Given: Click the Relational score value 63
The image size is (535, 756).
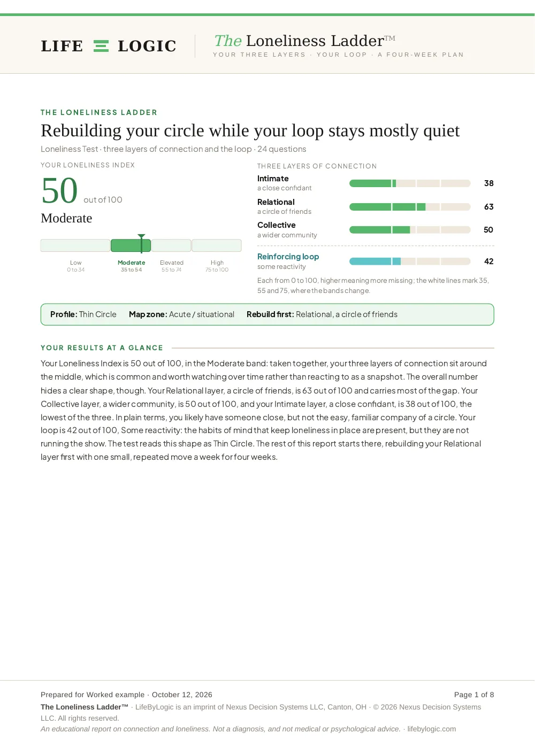Looking at the screenshot, I should [x=488, y=207].
